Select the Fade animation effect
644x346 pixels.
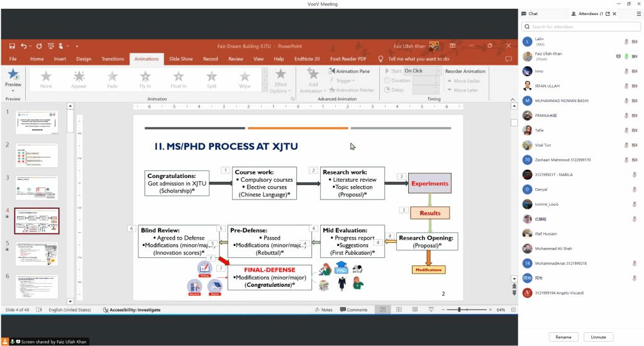point(112,79)
